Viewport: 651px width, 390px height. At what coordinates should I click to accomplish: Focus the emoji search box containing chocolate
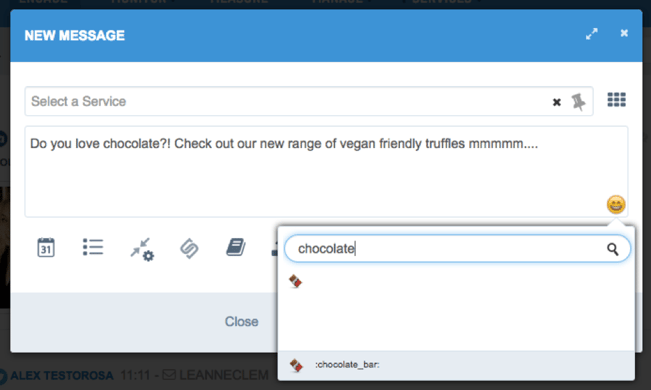tap(457, 248)
